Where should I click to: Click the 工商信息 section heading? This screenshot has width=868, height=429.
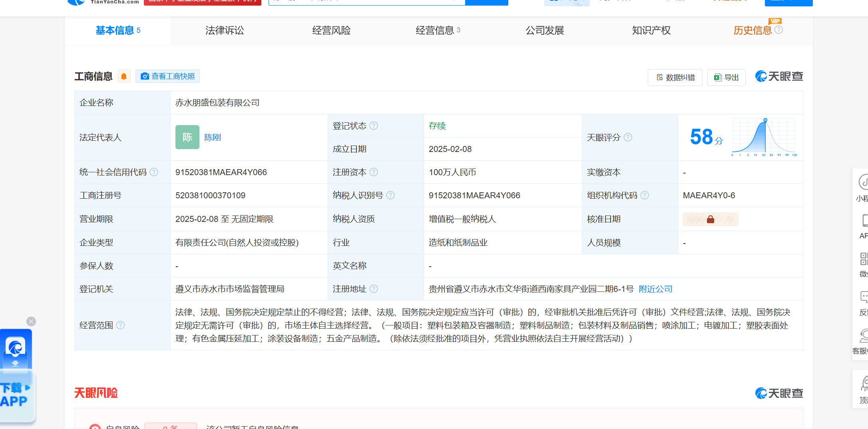[x=94, y=76]
